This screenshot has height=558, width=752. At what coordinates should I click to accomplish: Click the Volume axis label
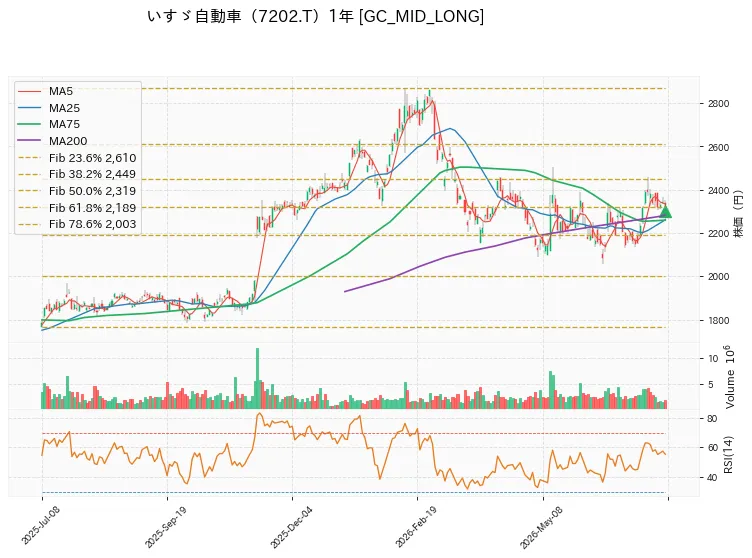coord(729,377)
